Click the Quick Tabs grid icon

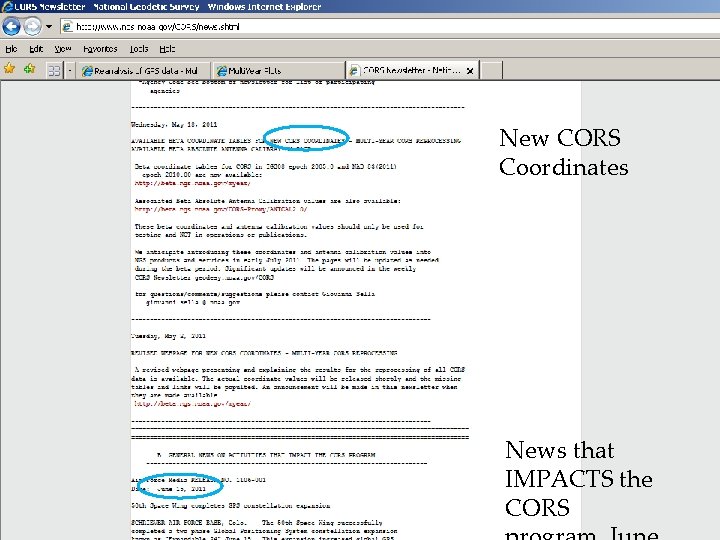point(54,70)
